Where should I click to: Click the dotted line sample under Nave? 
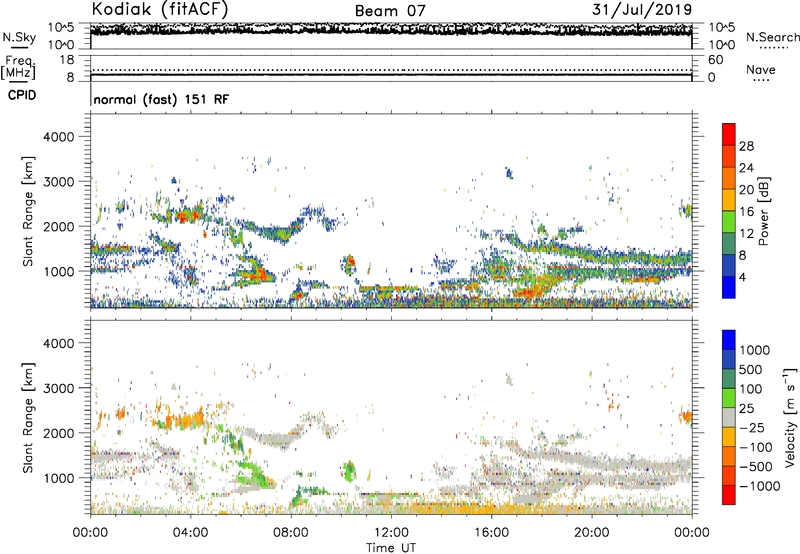pyautogui.click(x=762, y=80)
